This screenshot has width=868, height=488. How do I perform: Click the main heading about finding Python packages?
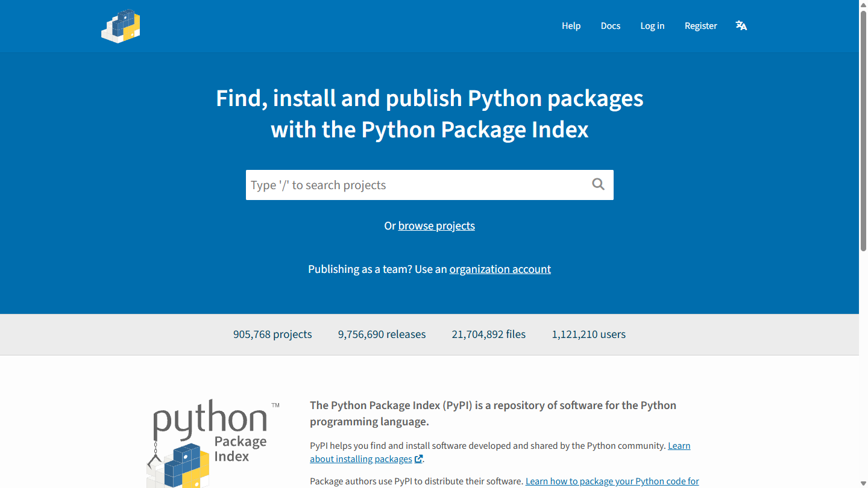tap(430, 114)
